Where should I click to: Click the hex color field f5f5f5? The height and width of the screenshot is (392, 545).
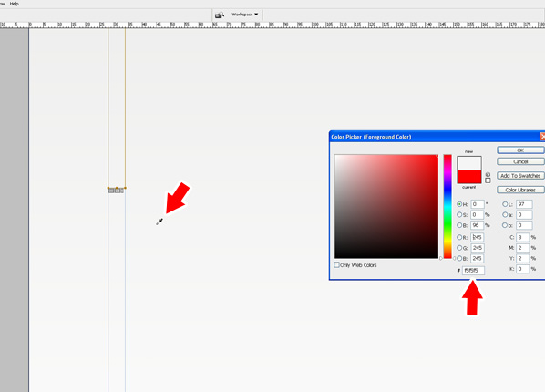tap(473, 270)
